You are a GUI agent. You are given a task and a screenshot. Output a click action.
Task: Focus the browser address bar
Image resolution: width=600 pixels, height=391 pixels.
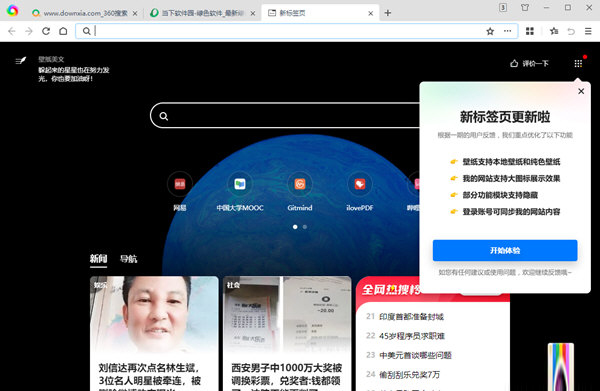[297, 31]
